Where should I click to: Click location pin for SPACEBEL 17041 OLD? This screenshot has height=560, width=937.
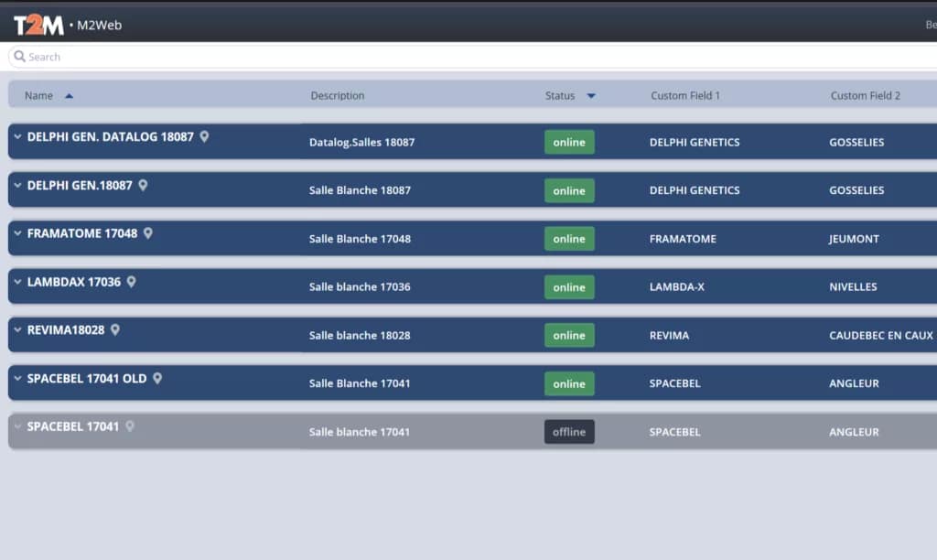[157, 378]
